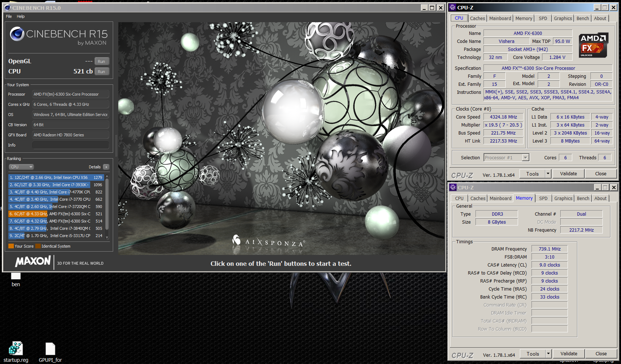Select ranking row Core i7-3840QM 505

tap(56, 228)
